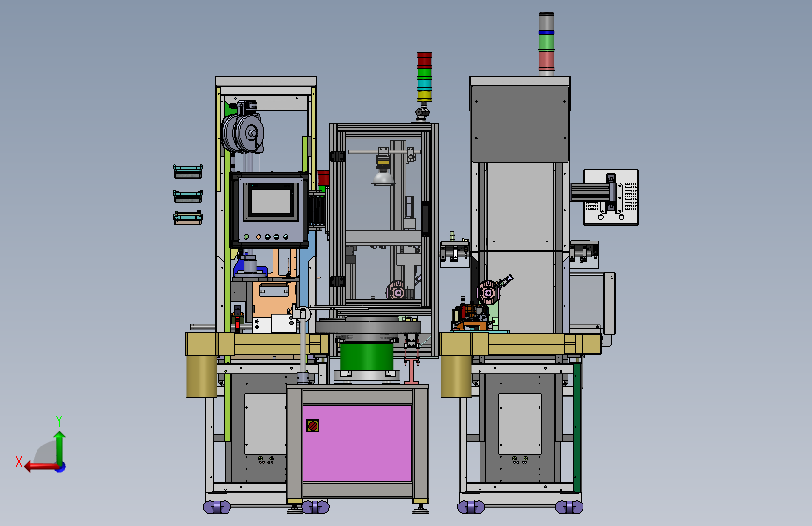This screenshot has width=812, height=526.
Task: Select the lowest teal tray beside left station
Action: (188, 217)
